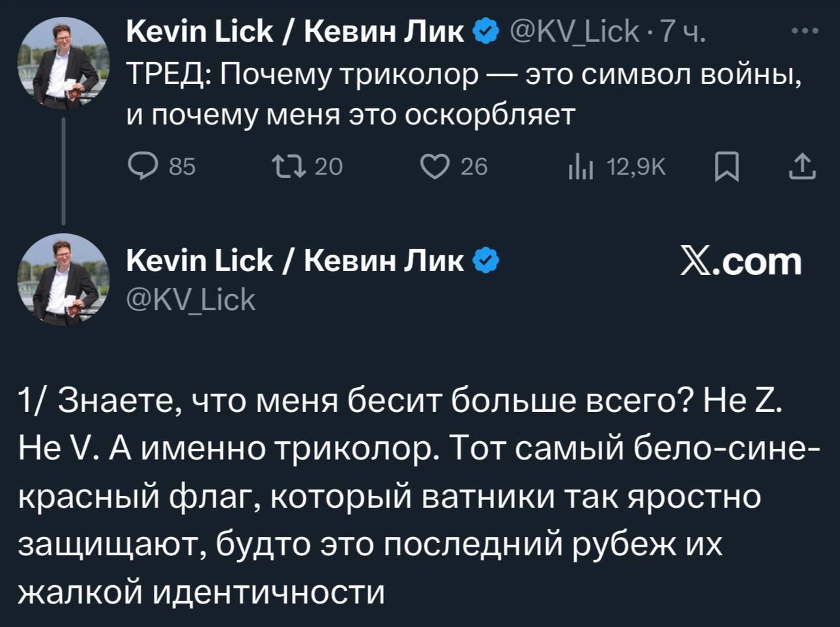Viewport: 840px width, 627px height.
Task: Click the @KV_Lick handle in top tweet
Action: [573, 31]
